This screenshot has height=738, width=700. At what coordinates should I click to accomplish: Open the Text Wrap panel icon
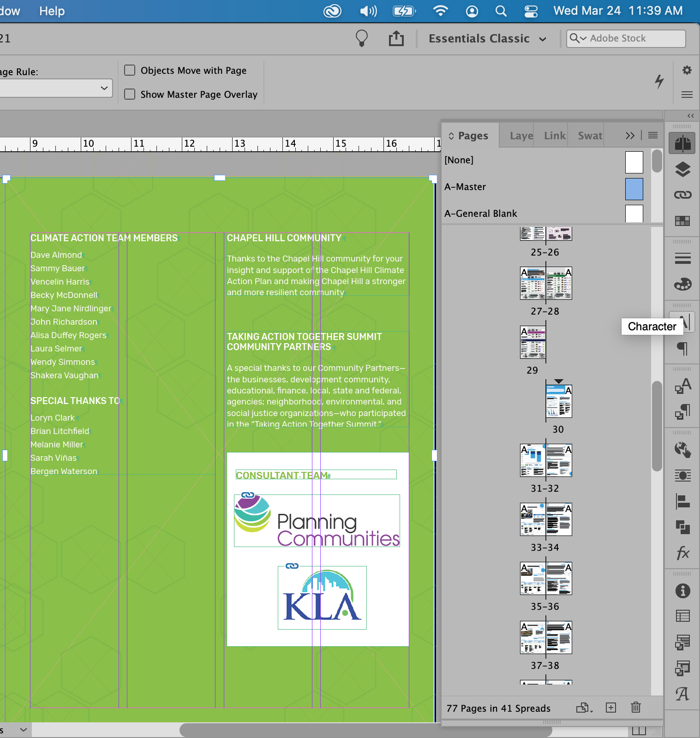pyautogui.click(x=682, y=475)
